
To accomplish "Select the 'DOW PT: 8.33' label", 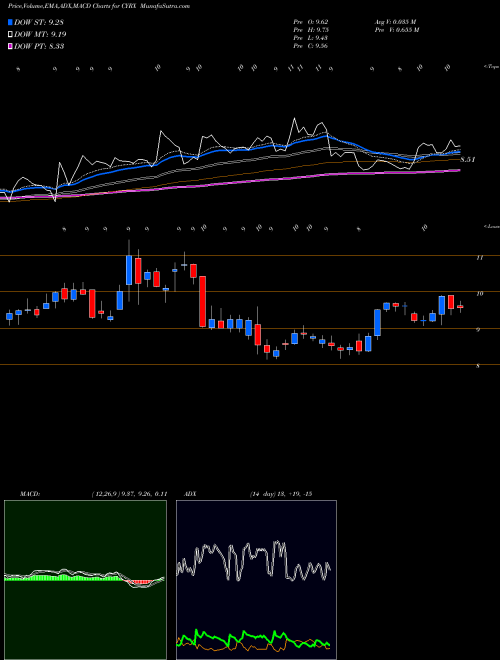I will (39, 46).
